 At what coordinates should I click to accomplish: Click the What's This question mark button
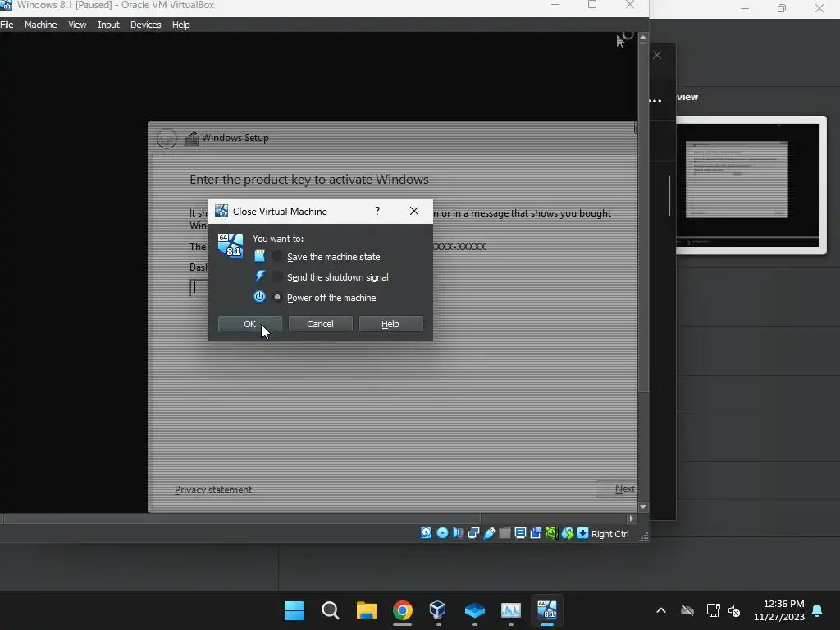(377, 211)
